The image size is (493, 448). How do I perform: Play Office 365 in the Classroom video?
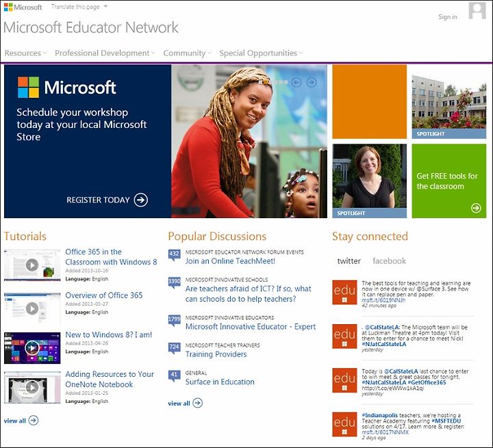(32, 265)
